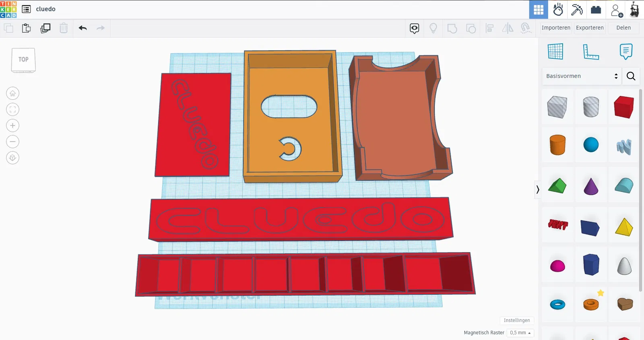
Task: Open the design list menu icon
Action: [x=26, y=9]
